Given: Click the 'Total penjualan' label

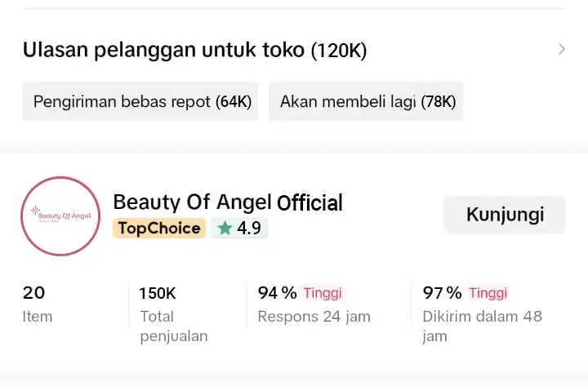Looking at the screenshot, I should tap(173, 326).
